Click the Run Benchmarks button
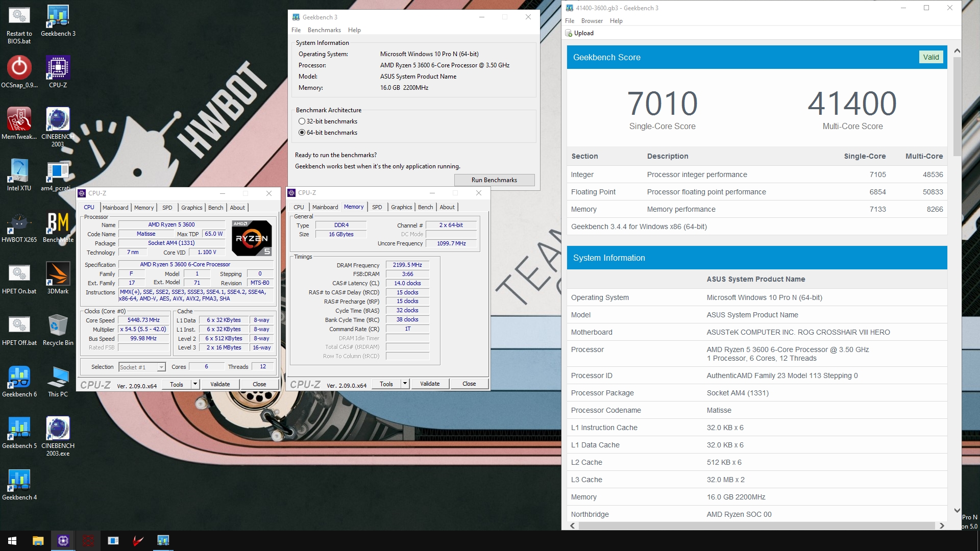 click(x=494, y=180)
